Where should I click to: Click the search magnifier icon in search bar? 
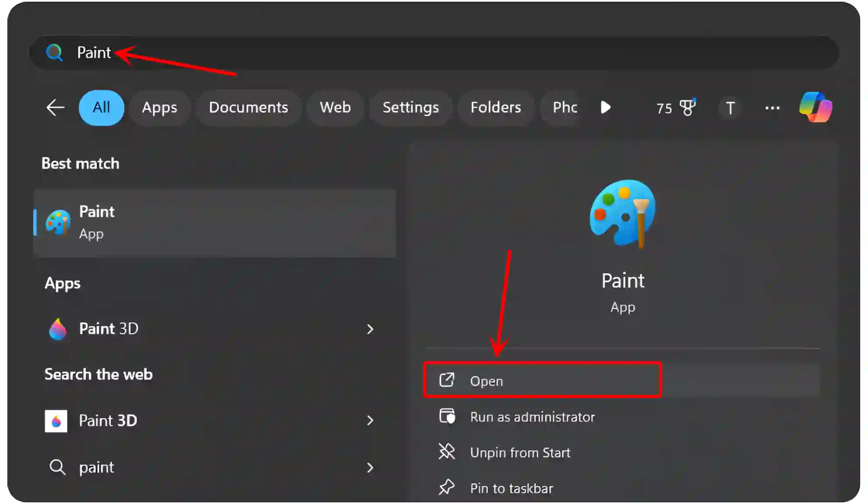54,53
